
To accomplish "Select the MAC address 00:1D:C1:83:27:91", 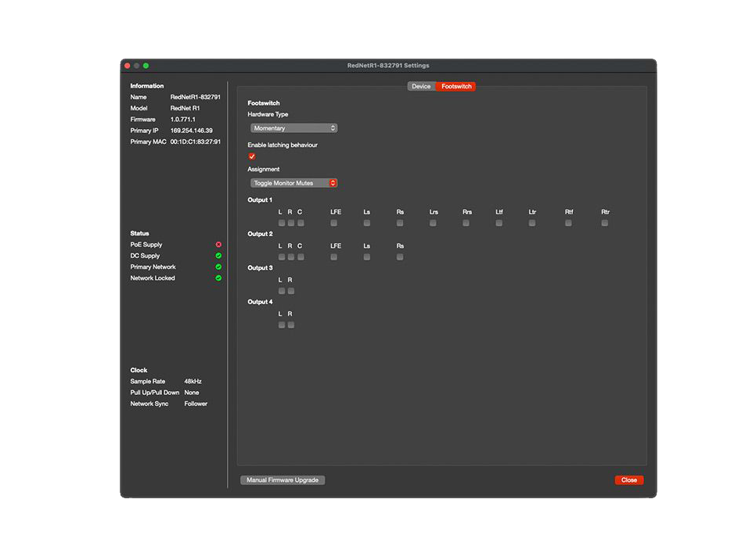I will coord(196,142).
